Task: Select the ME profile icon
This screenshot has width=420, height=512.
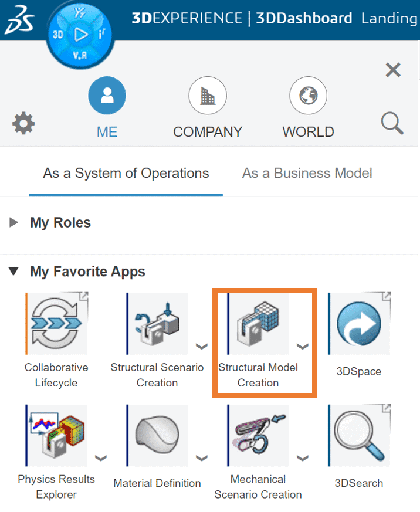Action: coord(107,96)
